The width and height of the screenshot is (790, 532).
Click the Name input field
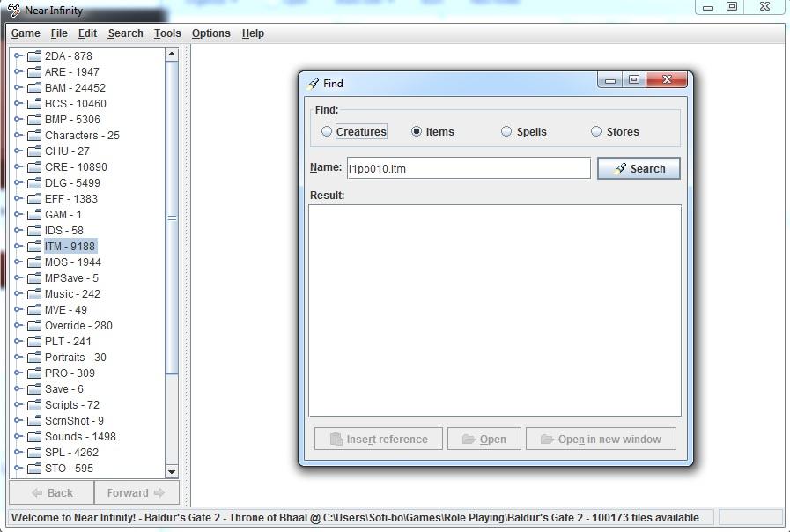[468, 168]
